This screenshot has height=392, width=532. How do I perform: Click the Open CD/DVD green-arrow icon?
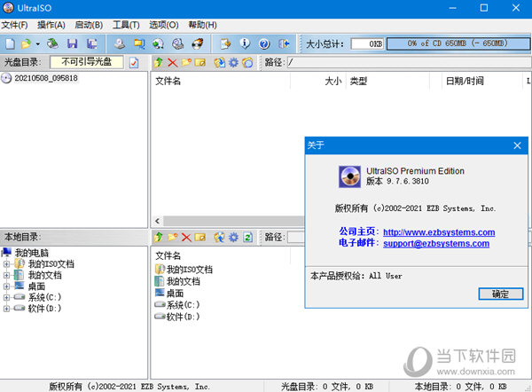[52, 43]
